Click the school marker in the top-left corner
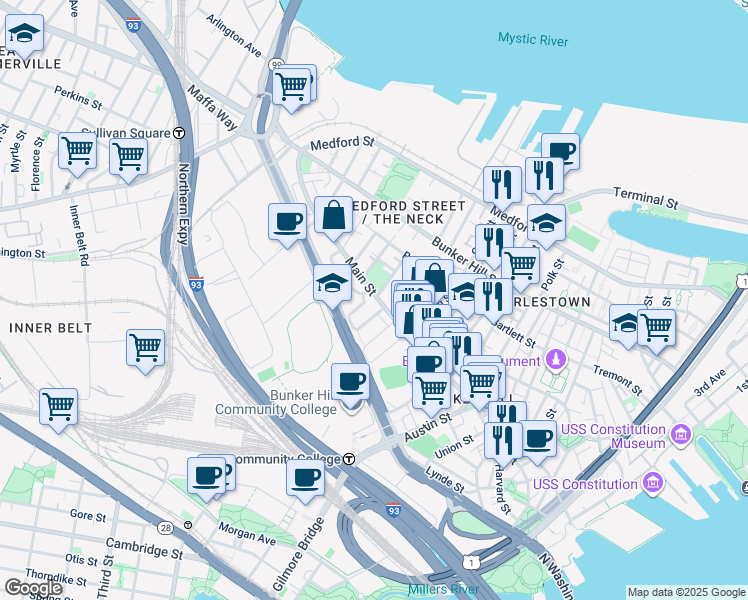Screen dimensions: 748x600 click(x=25, y=34)
